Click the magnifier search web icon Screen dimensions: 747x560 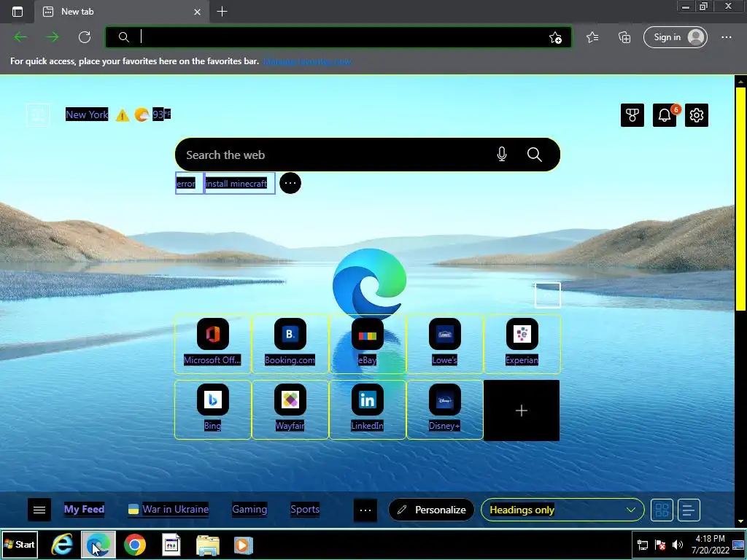point(535,155)
